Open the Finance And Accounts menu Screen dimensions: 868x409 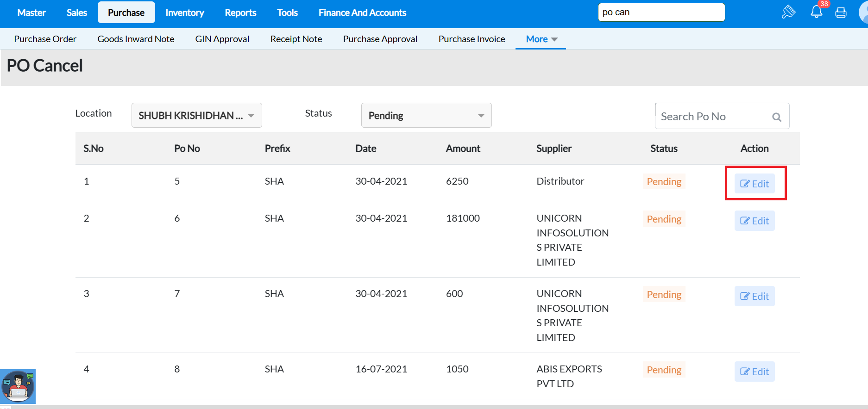tap(362, 12)
